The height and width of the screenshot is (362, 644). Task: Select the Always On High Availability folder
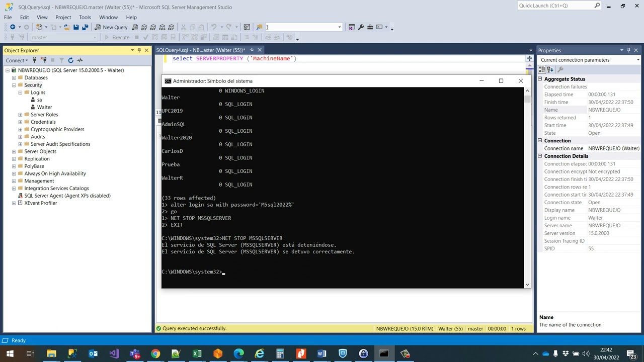[x=55, y=173]
